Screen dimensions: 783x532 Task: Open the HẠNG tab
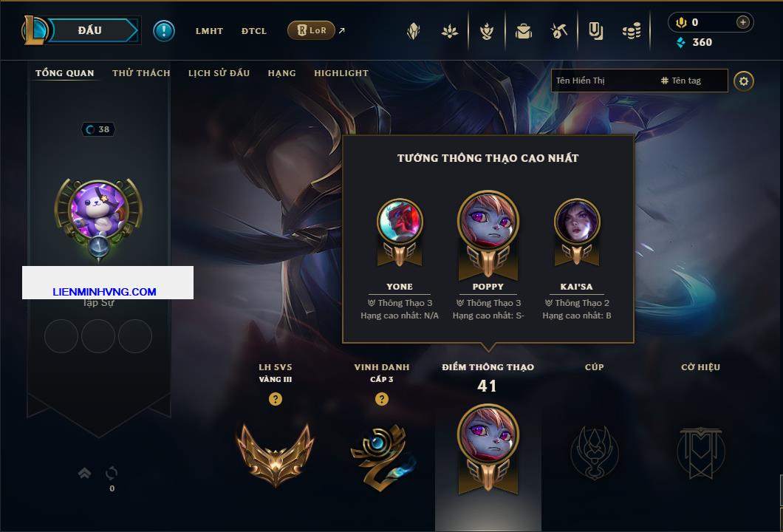(281, 73)
